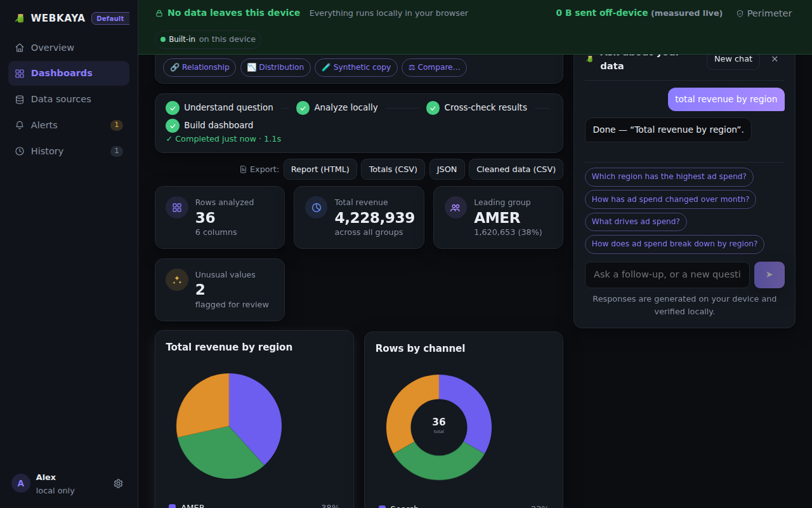The height and width of the screenshot is (508, 812).
Task: Click the '0 B sent off-device' indicator
Action: 639,13
